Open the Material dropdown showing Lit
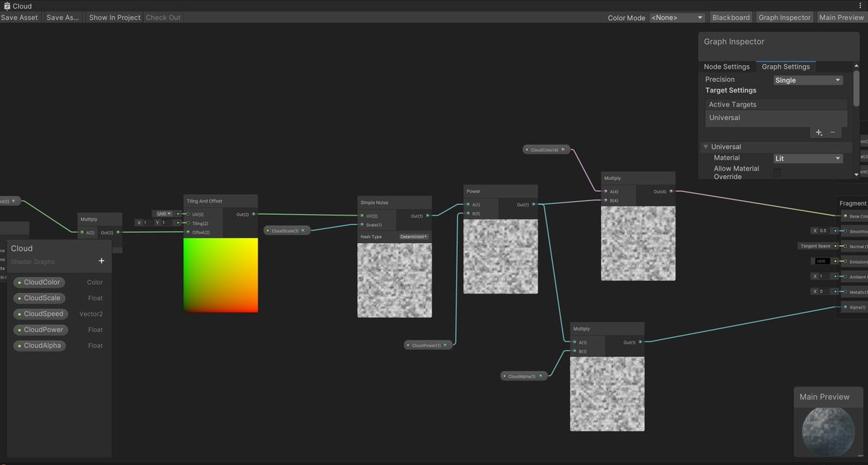Image resolution: width=868 pixels, height=465 pixels. pos(808,158)
